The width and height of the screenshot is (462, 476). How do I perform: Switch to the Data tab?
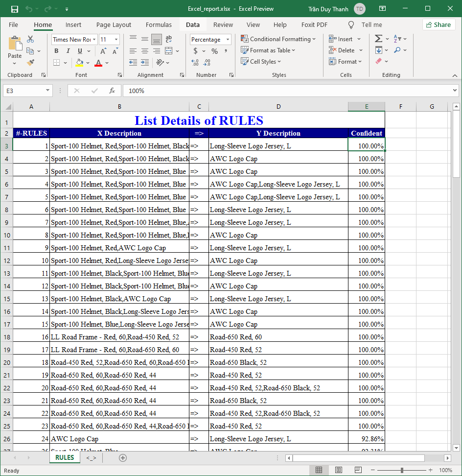pos(193,24)
